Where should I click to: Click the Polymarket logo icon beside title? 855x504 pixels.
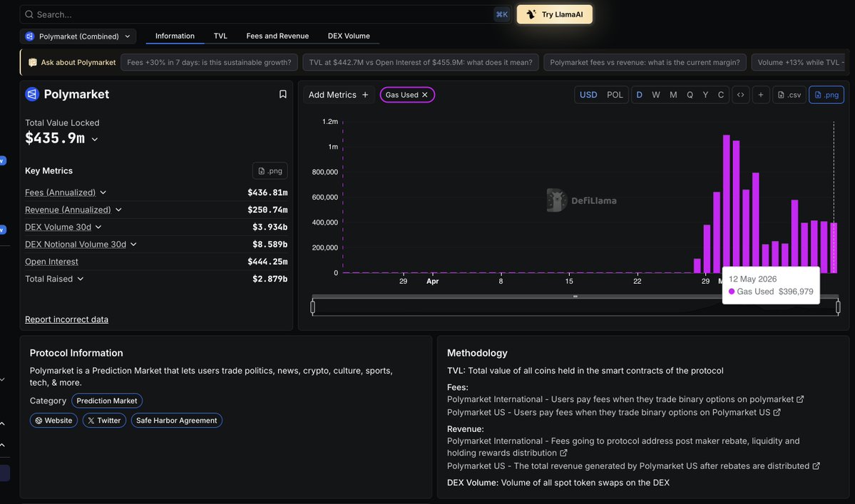(32, 94)
